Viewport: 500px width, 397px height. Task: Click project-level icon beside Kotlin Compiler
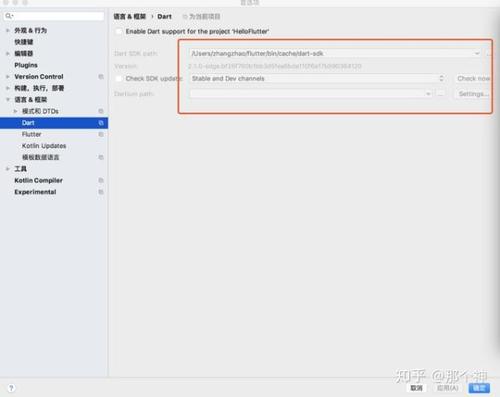(101, 180)
